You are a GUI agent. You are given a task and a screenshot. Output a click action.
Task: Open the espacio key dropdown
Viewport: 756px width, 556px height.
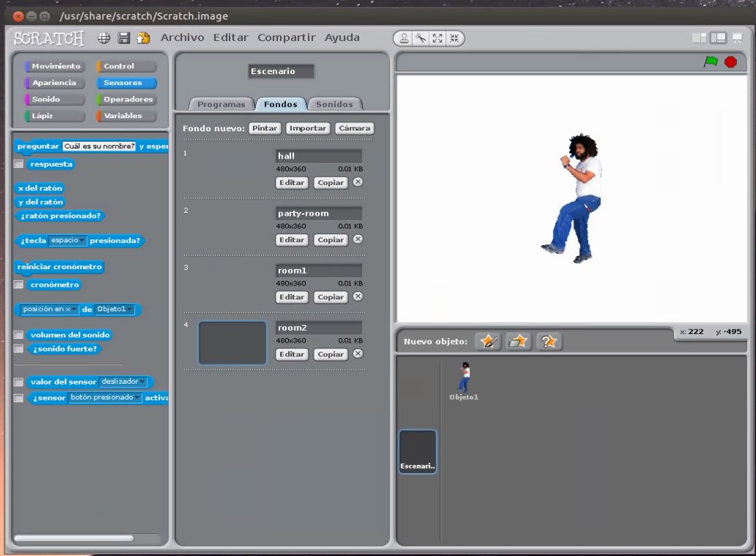[x=82, y=241]
